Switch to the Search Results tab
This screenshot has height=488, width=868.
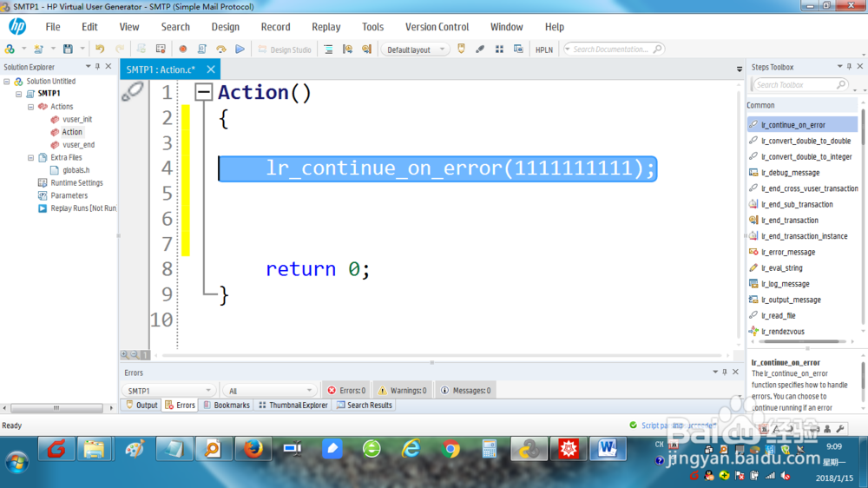click(x=365, y=405)
